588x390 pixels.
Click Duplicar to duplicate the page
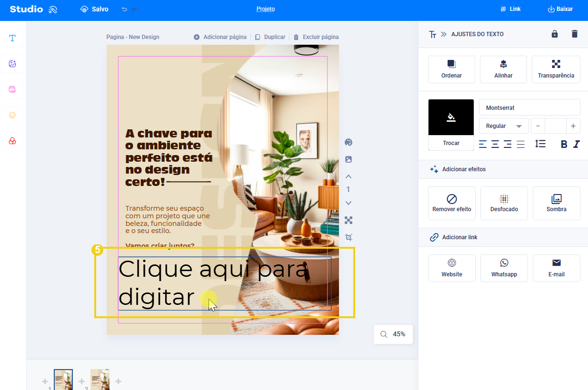coord(270,37)
